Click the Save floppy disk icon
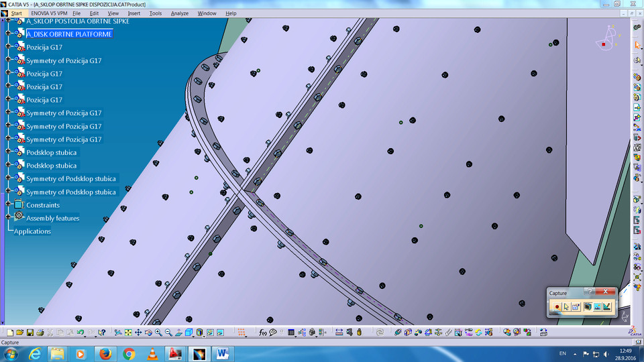 coord(30,333)
